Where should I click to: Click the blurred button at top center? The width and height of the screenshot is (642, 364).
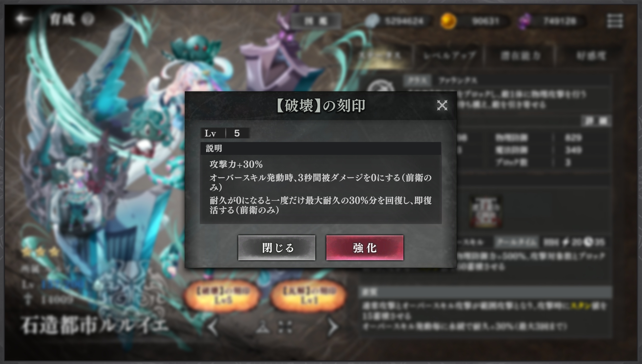pyautogui.click(x=315, y=21)
